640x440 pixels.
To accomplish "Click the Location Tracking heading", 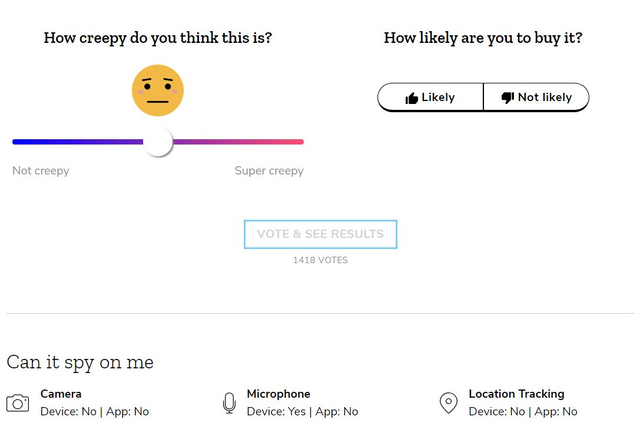I will [516, 394].
